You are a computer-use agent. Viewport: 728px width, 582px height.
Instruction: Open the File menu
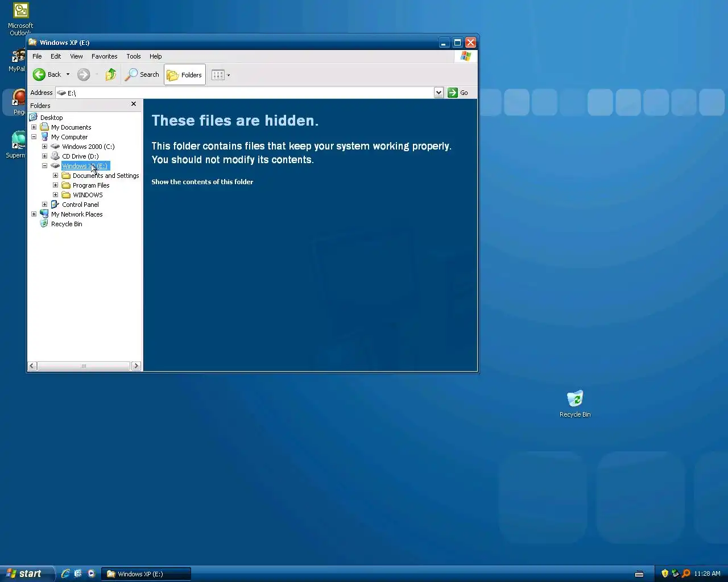37,56
